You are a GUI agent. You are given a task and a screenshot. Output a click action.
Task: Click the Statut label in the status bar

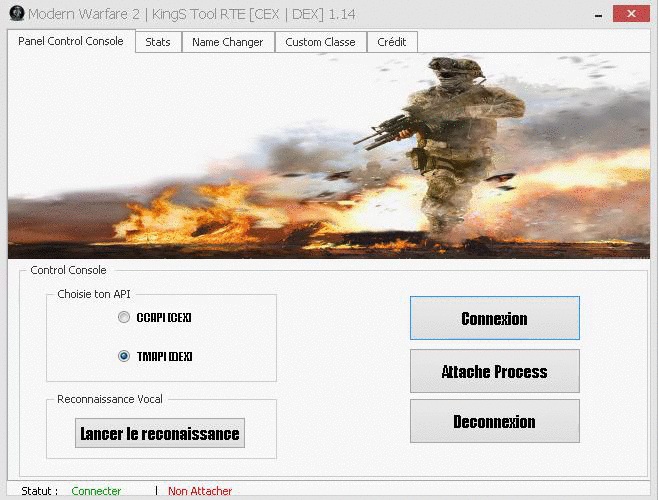(39, 491)
